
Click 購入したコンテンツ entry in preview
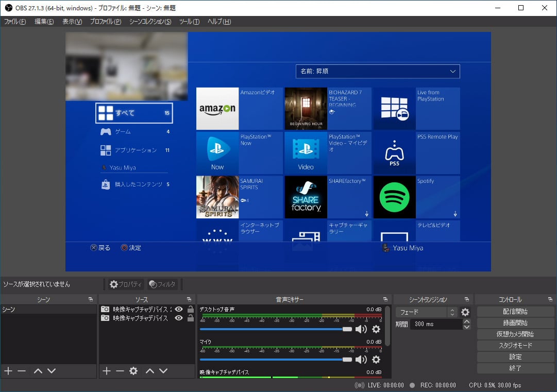(135, 184)
